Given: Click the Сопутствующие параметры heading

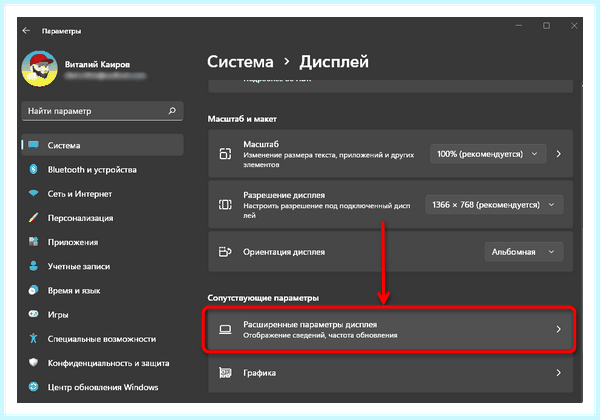Looking at the screenshot, I should (x=263, y=298).
